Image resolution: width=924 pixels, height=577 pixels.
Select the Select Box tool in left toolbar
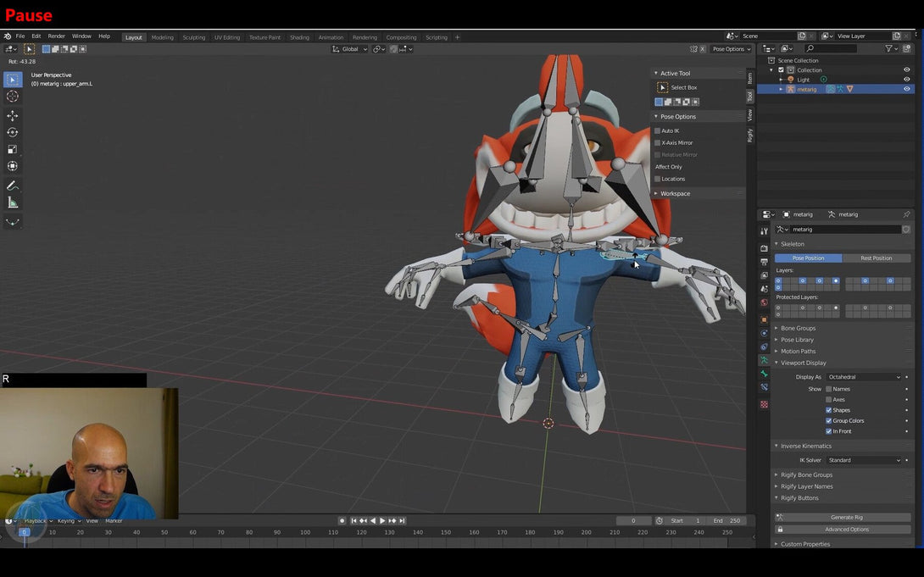coord(13,80)
